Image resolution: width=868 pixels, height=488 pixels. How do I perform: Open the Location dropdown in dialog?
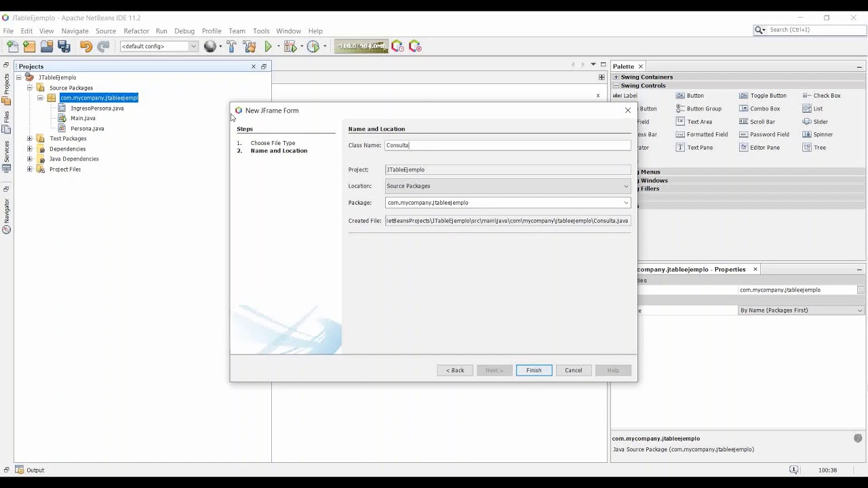626,186
